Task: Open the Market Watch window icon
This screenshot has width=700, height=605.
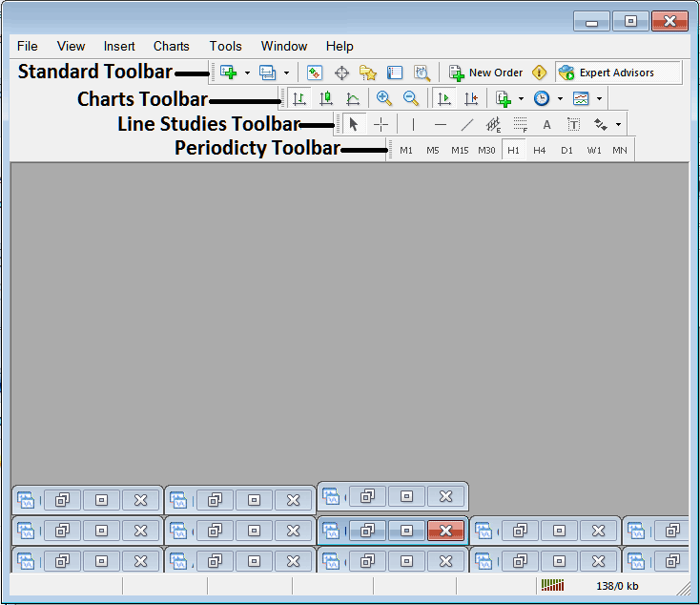Action: pyautogui.click(x=314, y=73)
